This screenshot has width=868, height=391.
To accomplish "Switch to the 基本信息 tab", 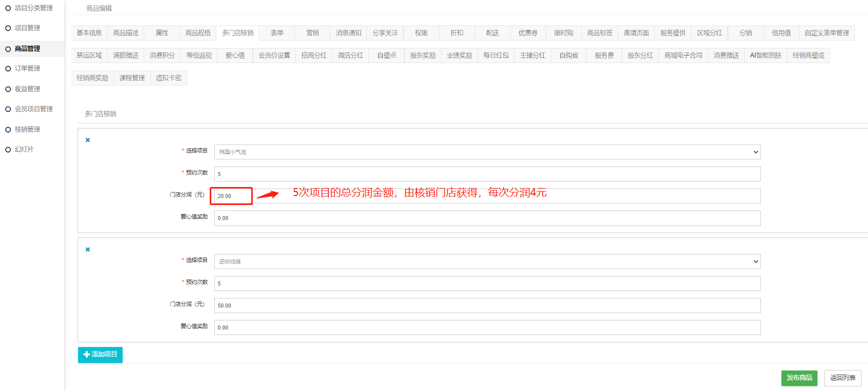I will point(89,33).
